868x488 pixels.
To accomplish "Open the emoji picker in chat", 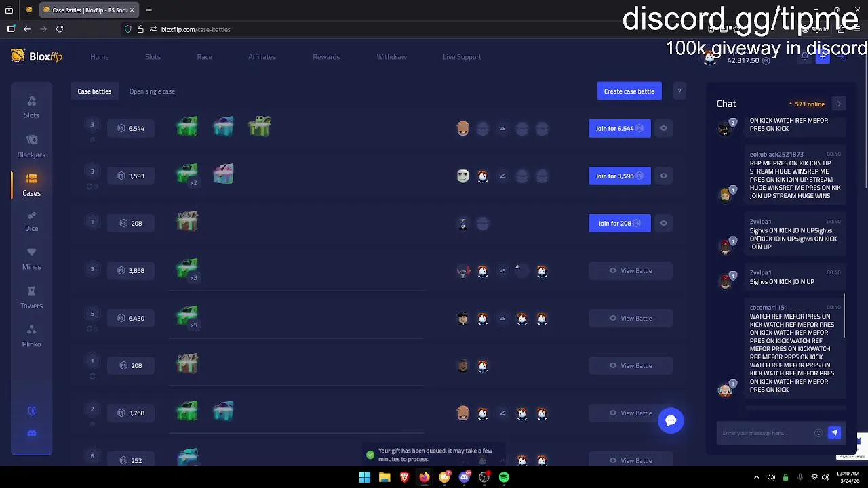I will click(x=818, y=433).
